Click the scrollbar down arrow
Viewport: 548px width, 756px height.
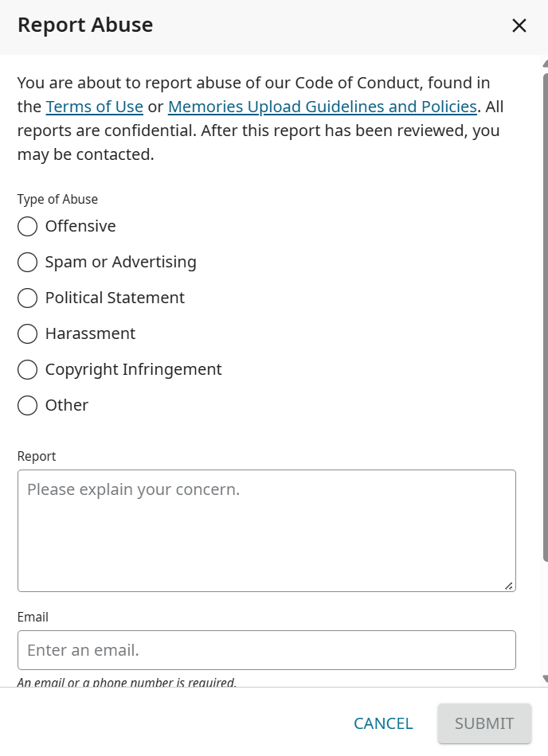545,679
